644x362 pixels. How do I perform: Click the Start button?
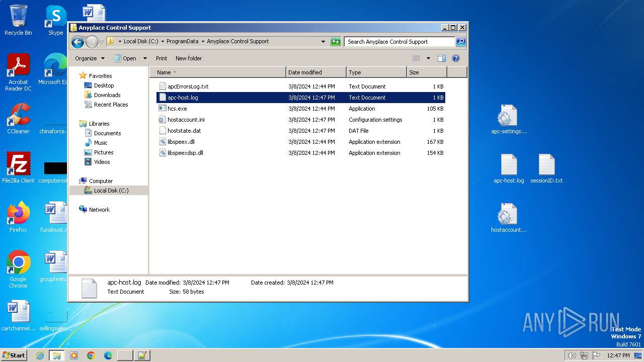pyautogui.click(x=14, y=355)
